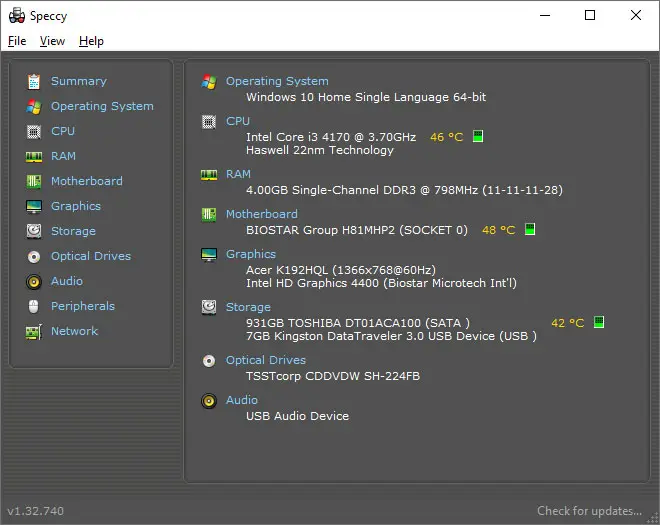Screen dimensions: 660x525
Task: Click the 4.00GB Single-Channel DDR3 text
Action: tap(404, 190)
